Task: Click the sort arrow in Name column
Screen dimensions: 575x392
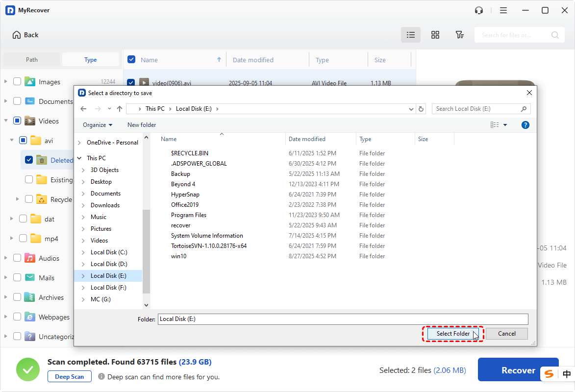Action: pos(219,59)
